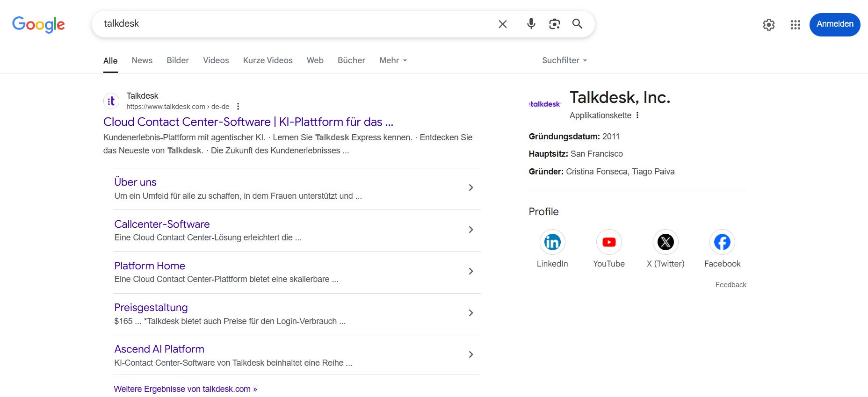This screenshot has width=868, height=397.
Task: Click the Talkdesk favicon in first result
Action: (x=111, y=101)
